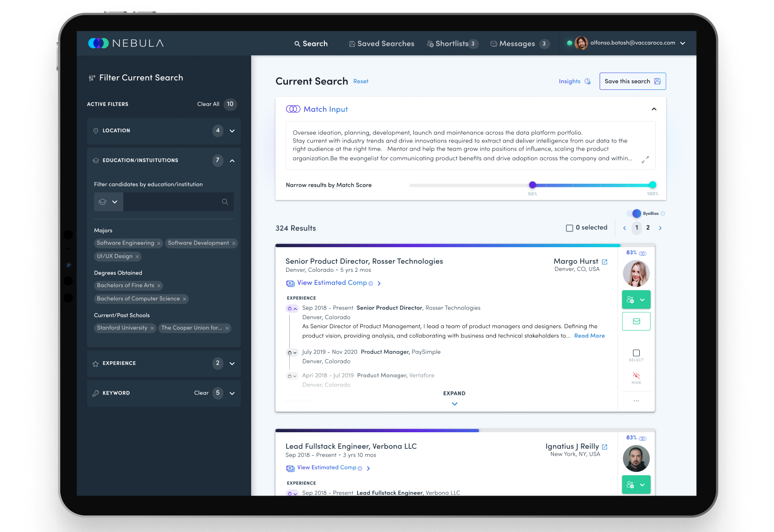Remove the Software Engineering major tag
Viewport: 774px width, 532px height.
pyautogui.click(x=159, y=243)
